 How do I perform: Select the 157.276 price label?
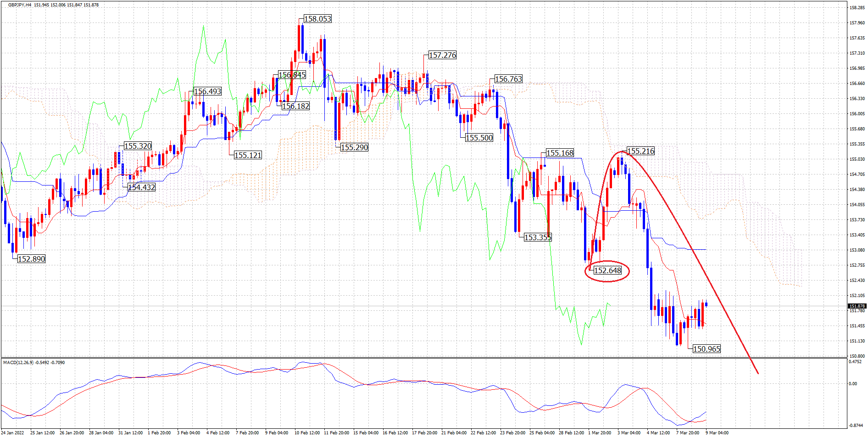pyautogui.click(x=442, y=55)
